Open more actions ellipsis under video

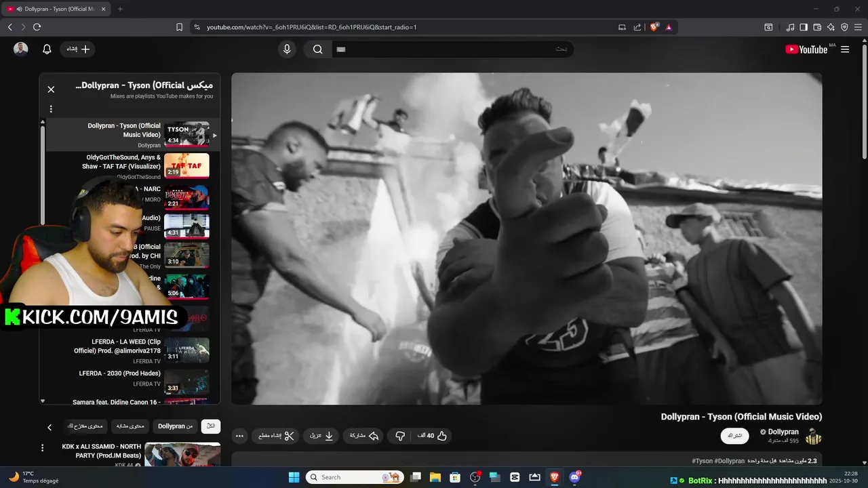pyautogui.click(x=239, y=436)
